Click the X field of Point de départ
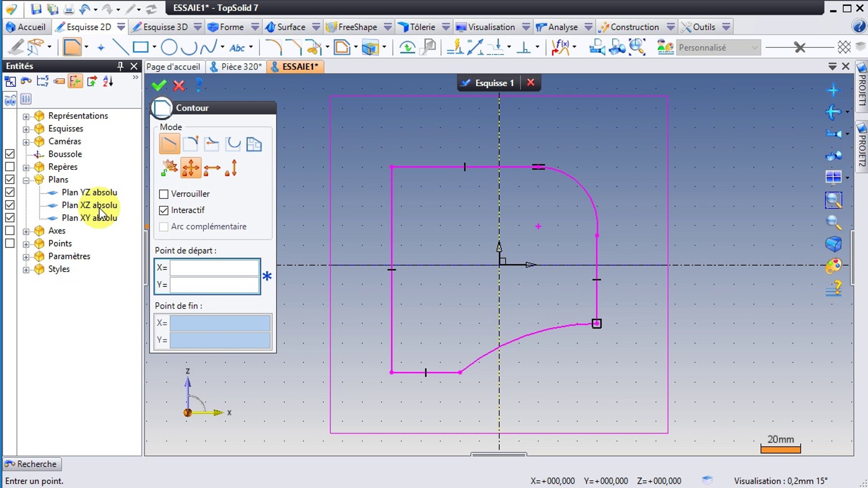The width and height of the screenshot is (868, 488). click(214, 267)
